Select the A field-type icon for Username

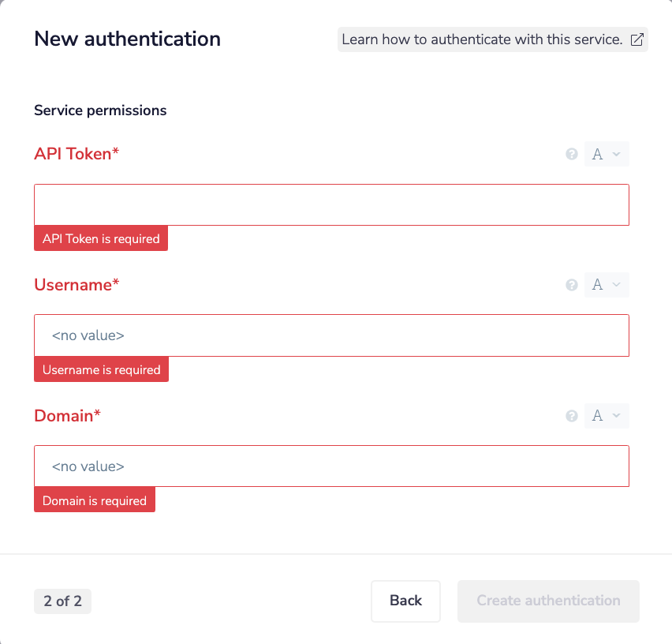(x=598, y=285)
